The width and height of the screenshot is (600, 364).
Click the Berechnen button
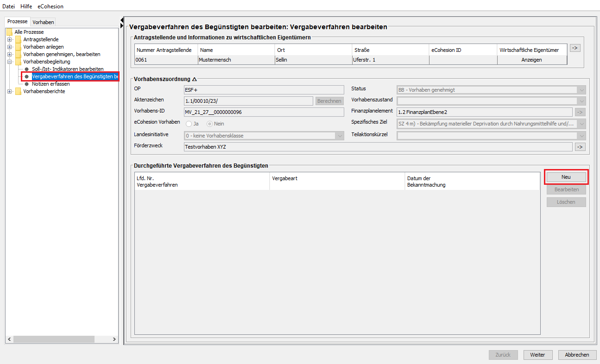coord(329,101)
